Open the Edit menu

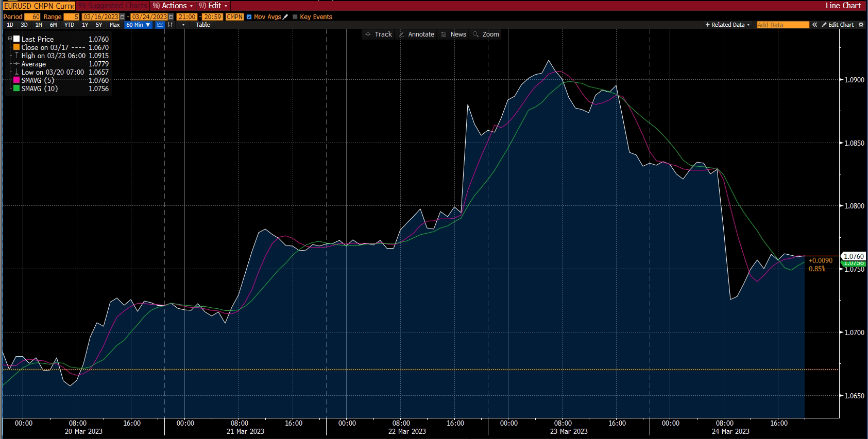213,6
